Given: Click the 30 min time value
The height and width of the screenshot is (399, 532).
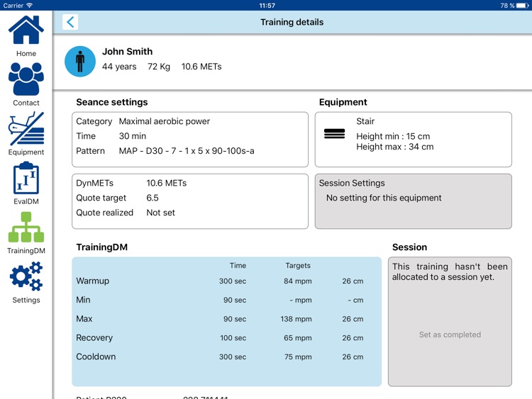Looking at the screenshot, I should tap(133, 136).
